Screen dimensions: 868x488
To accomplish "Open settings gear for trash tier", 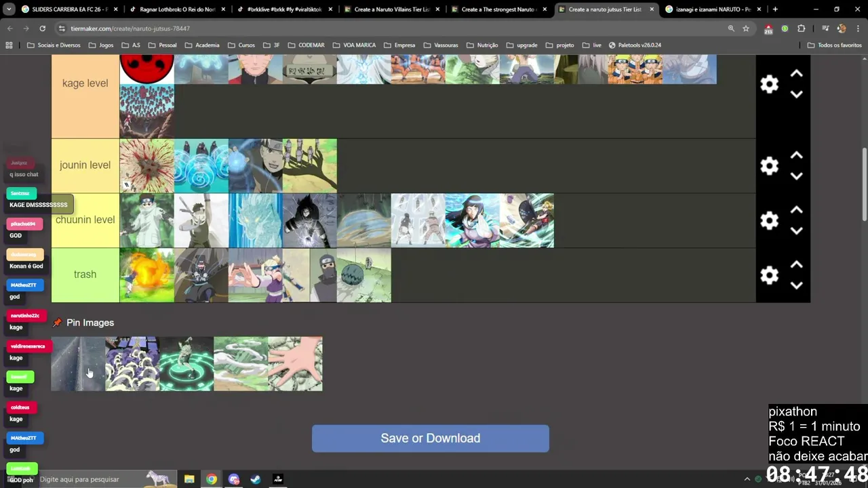I will tap(769, 274).
